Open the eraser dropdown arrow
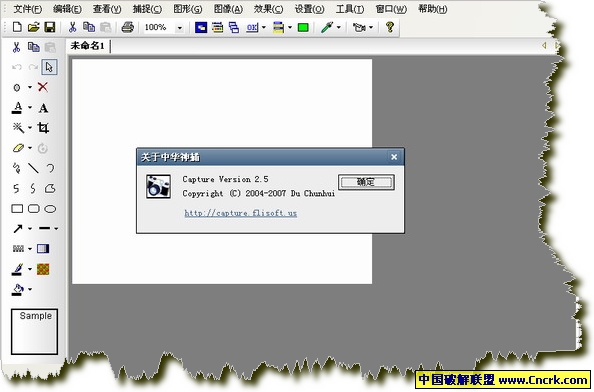 click(x=30, y=148)
